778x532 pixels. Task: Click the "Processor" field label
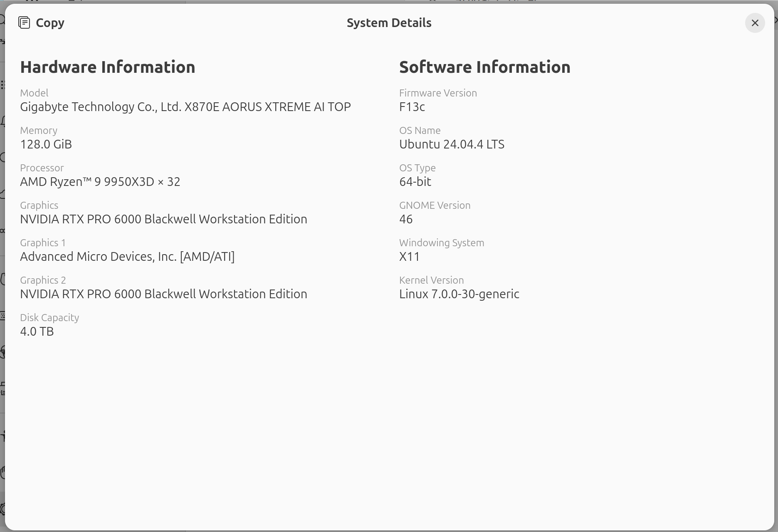pyautogui.click(x=42, y=168)
